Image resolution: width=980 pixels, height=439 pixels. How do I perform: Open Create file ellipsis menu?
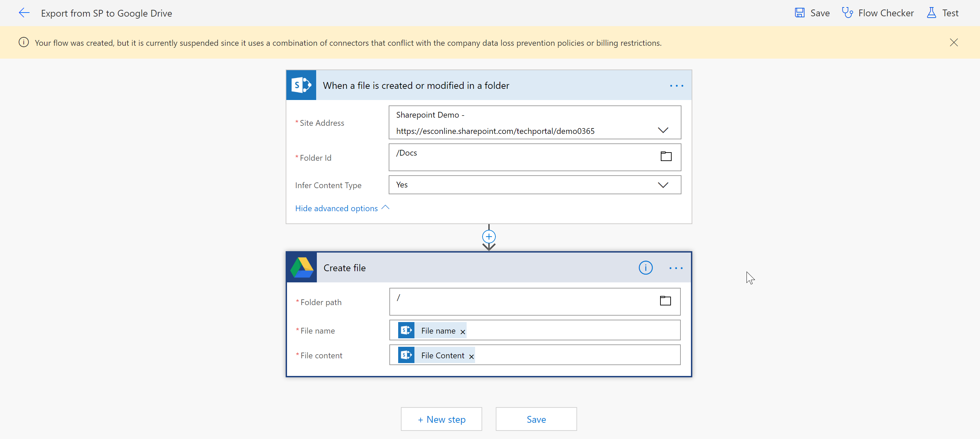[x=676, y=268]
